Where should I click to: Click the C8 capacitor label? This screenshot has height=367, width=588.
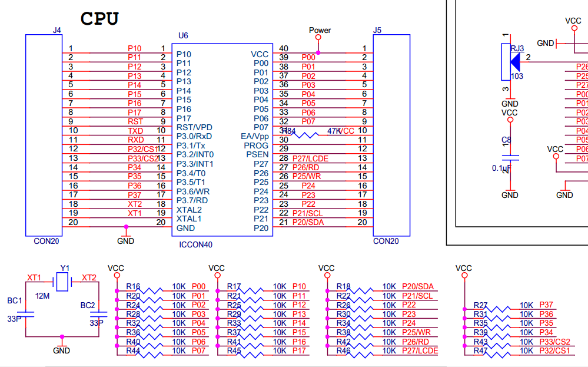[x=506, y=140]
